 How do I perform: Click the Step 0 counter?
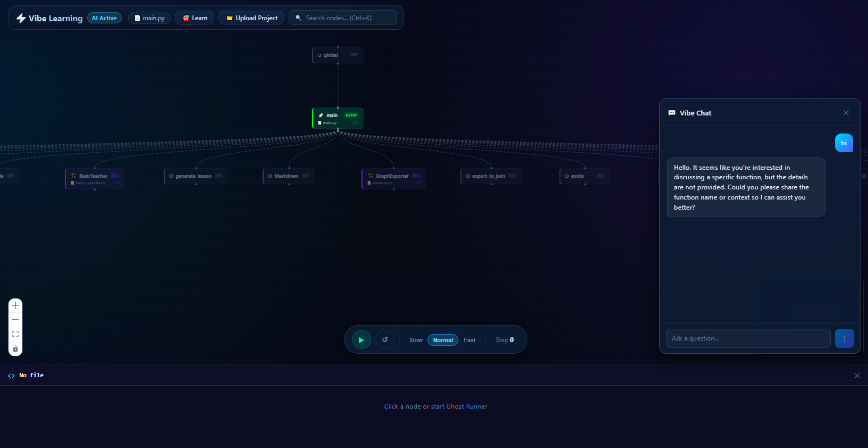(x=505, y=340)
